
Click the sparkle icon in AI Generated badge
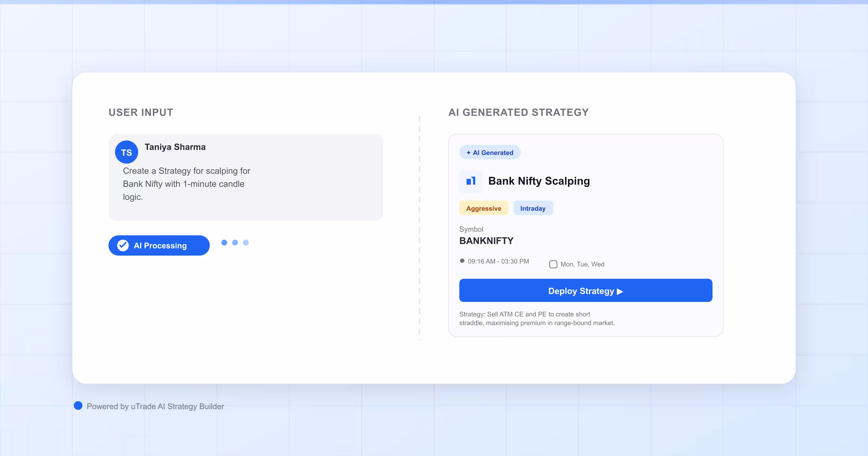click(468, 152)
